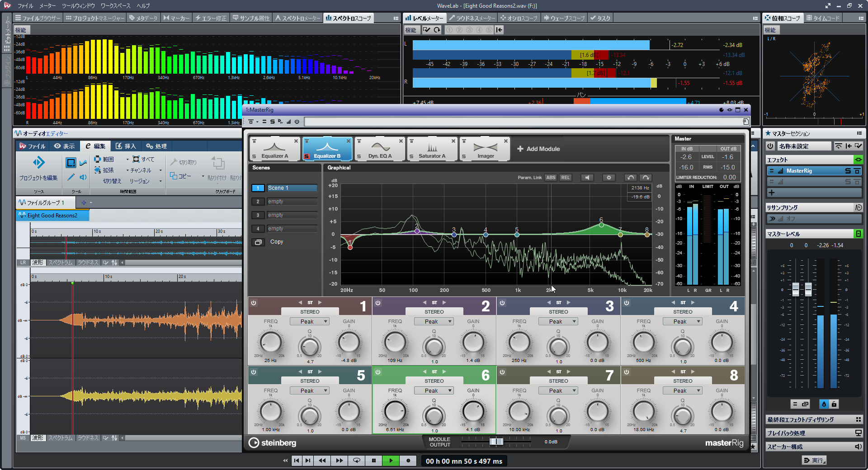Viewport: 868px width, 470px height.
Task: Click the level meter reset arrow icon
Action: tap(437, 30)
